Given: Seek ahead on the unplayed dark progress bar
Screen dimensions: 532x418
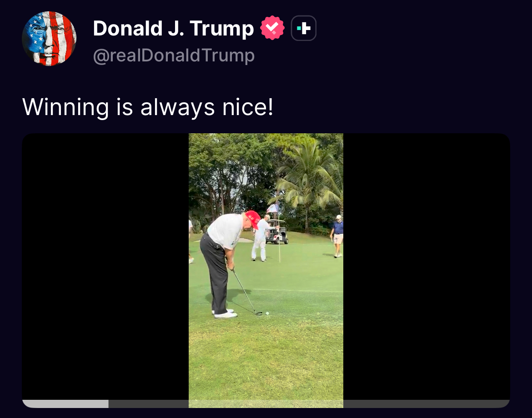Looking at the screenshot, I should [x=309, y=404].
